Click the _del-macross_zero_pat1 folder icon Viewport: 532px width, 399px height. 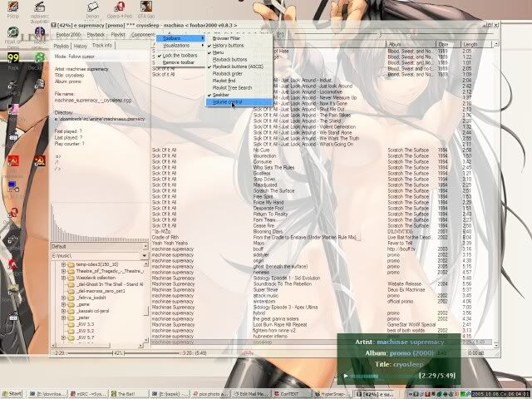(x=71, y=291)
